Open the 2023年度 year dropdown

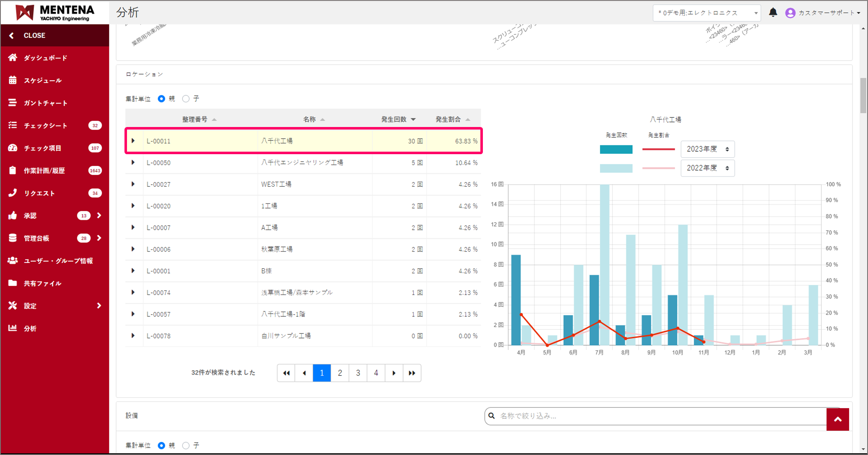(708, 149)
